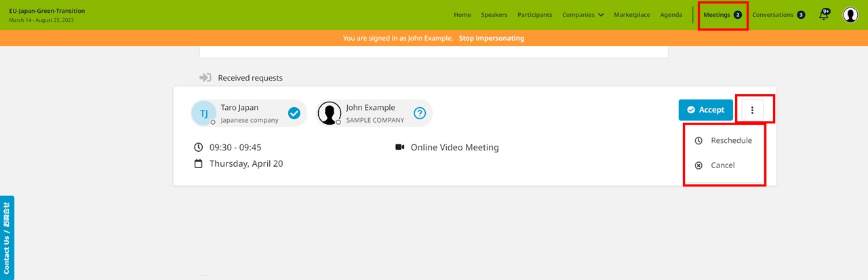The image size is (868, 280).
Task: Click Taro Japan's TJ avatar
Action: (203, 113)
